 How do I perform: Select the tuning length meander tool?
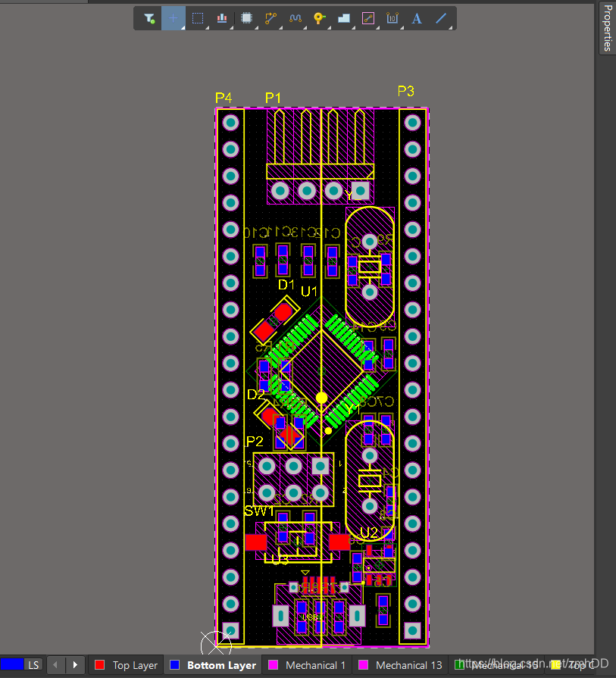coord(295,18)
